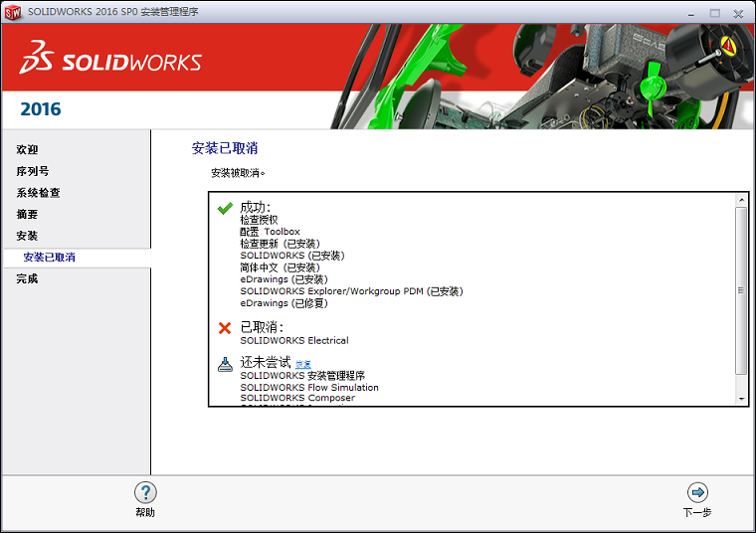Click the 成功: heading

pos(256,208)
